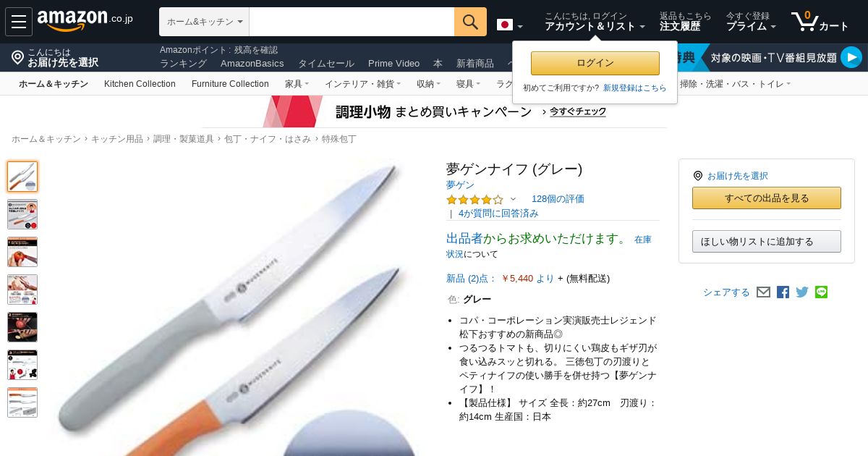Share product via email envelope icon

[763, 292]
